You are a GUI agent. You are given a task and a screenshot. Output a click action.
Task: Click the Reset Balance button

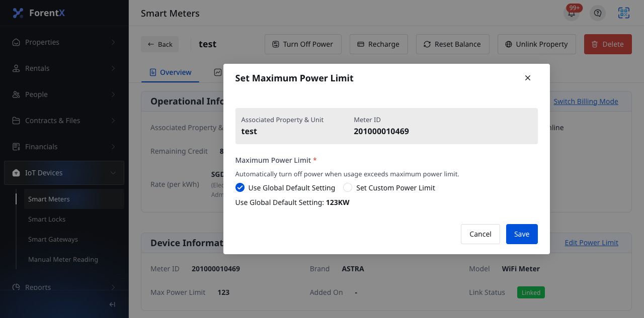[x=453, y=44]
